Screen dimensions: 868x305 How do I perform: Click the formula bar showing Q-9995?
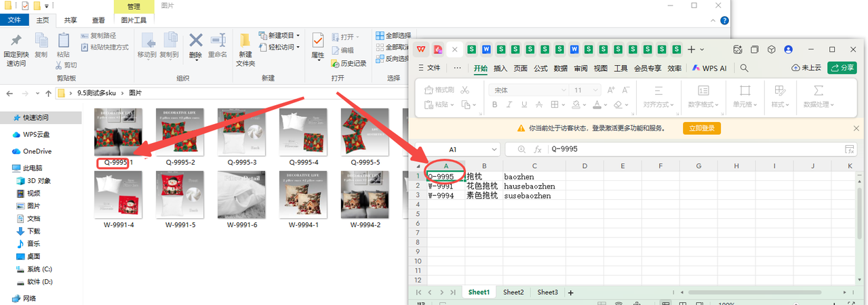695,149
